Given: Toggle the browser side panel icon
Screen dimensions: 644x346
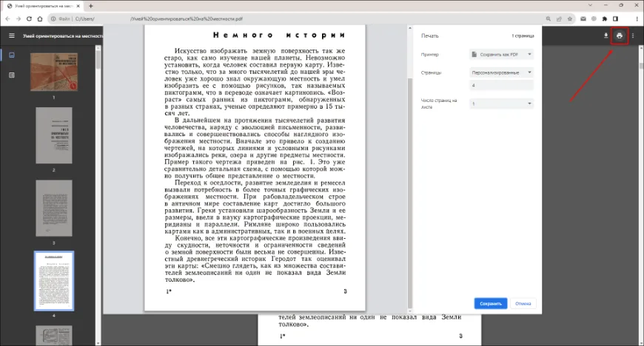Looking at the screenshot, I should [x=616, y=18].
